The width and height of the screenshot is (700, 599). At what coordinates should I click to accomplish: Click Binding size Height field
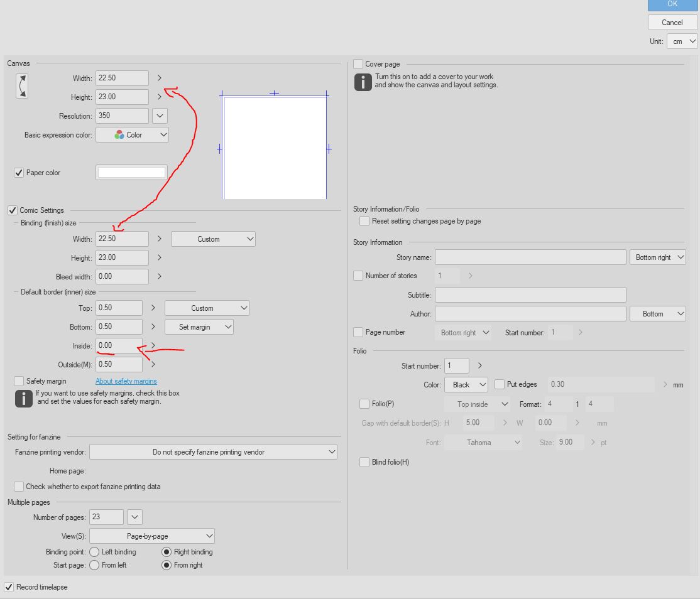pos(122,257)
